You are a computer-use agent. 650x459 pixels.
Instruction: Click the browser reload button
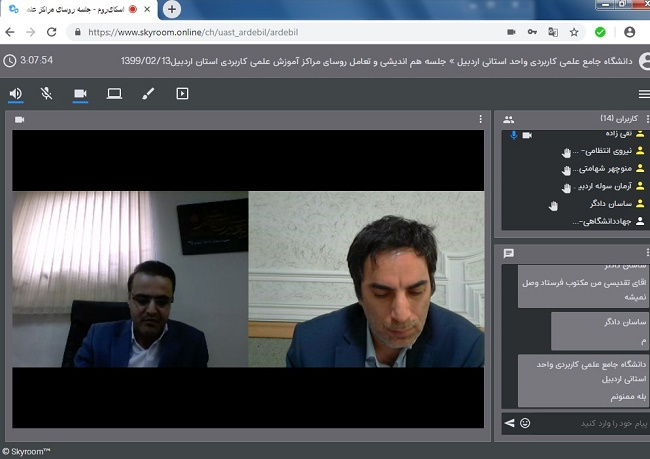pos(53,32)
